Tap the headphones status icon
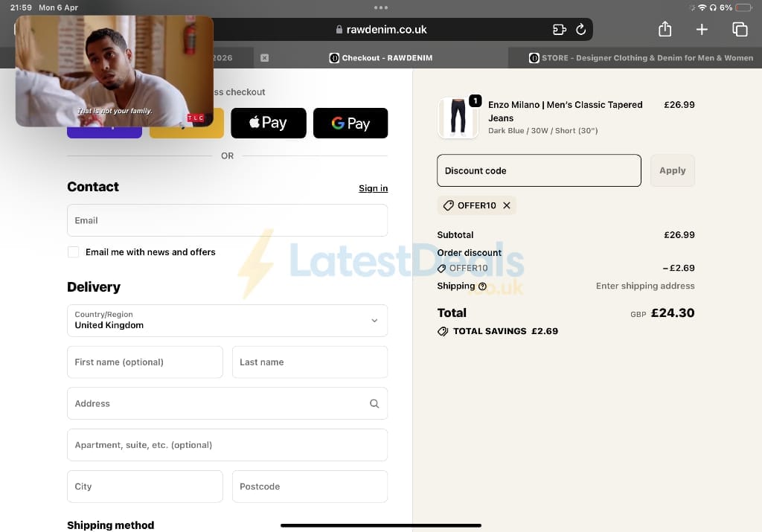762x532 pixels. tap(713, 7)
